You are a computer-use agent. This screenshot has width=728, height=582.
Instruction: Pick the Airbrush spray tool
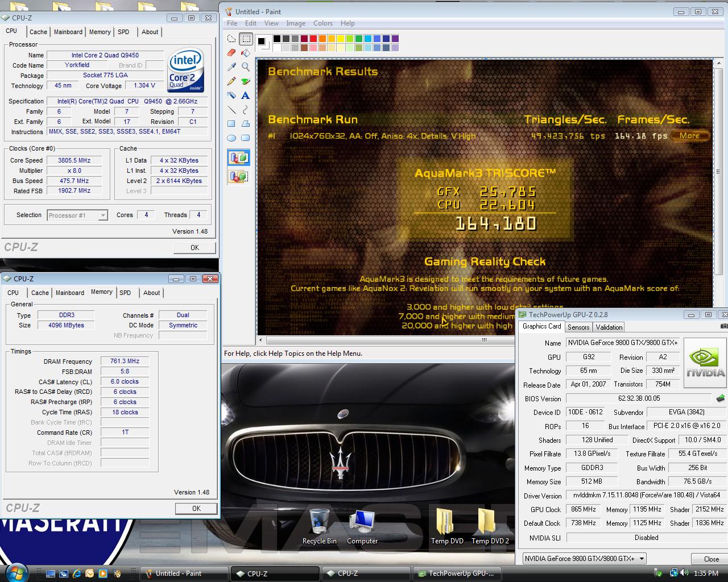tap(231, 95)
